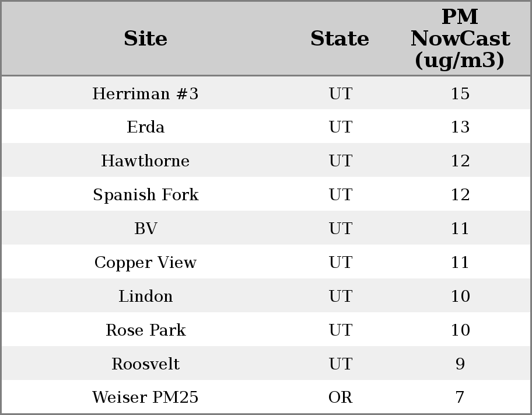Click the PM value 13
Screen dimensions: 532x415
(x=460, y=127)
